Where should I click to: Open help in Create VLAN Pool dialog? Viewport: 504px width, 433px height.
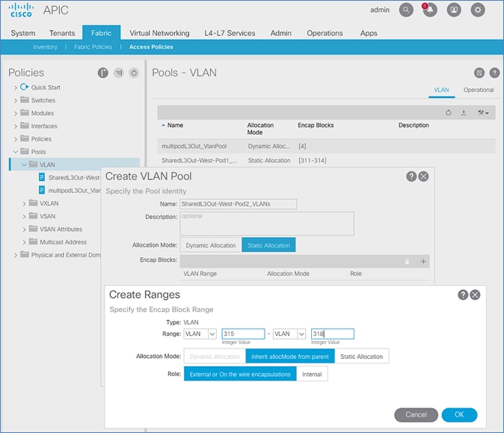(x=411, y=176)
